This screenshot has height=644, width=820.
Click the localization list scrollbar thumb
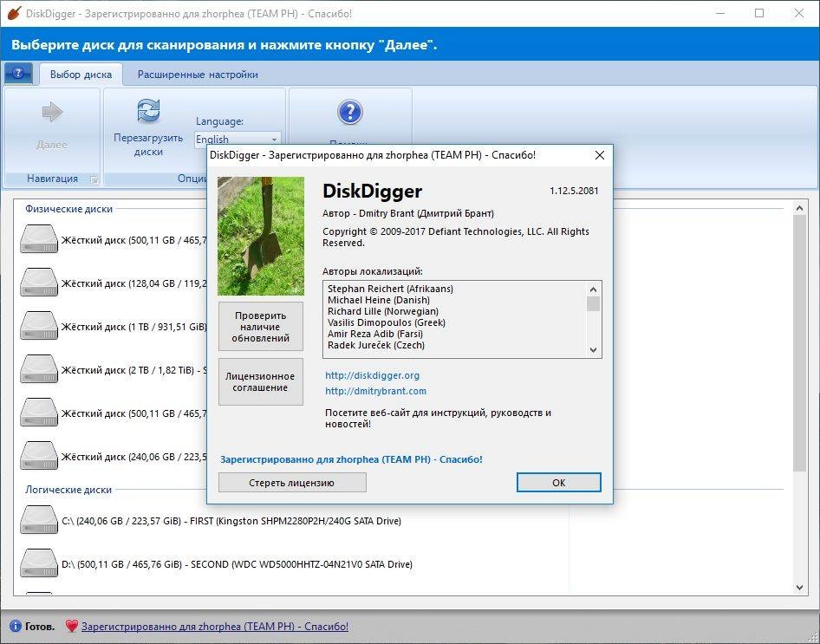pos(593,303)
